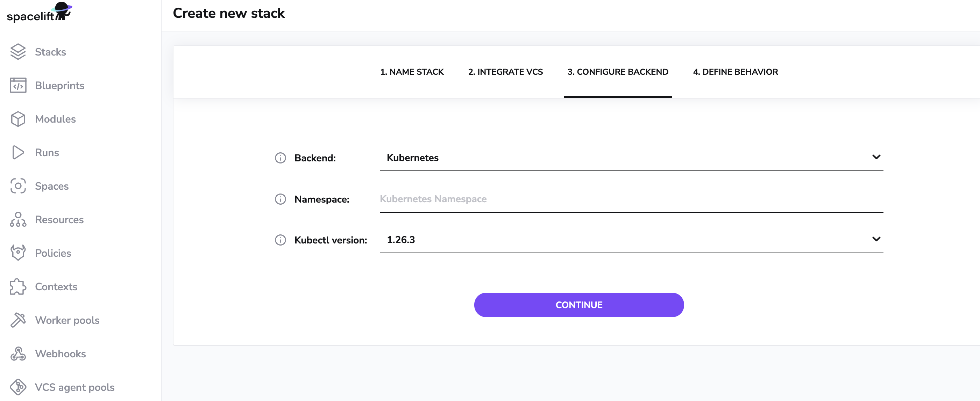This screenshot has width=980, height=401.
Task: Click the Blueprints code-window icon
Action: pos(18,86)
